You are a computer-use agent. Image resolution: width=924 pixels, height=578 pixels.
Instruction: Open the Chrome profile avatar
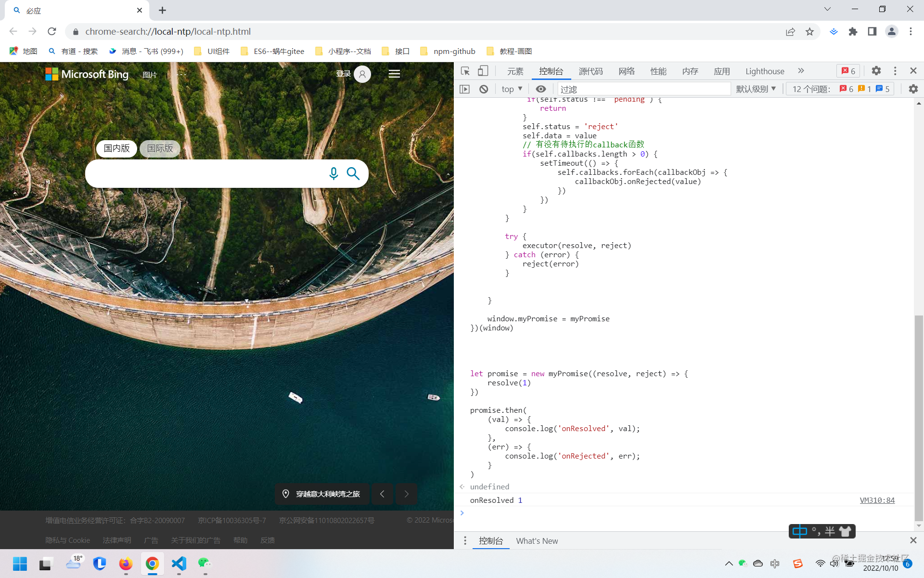click(x=892, y=31)
